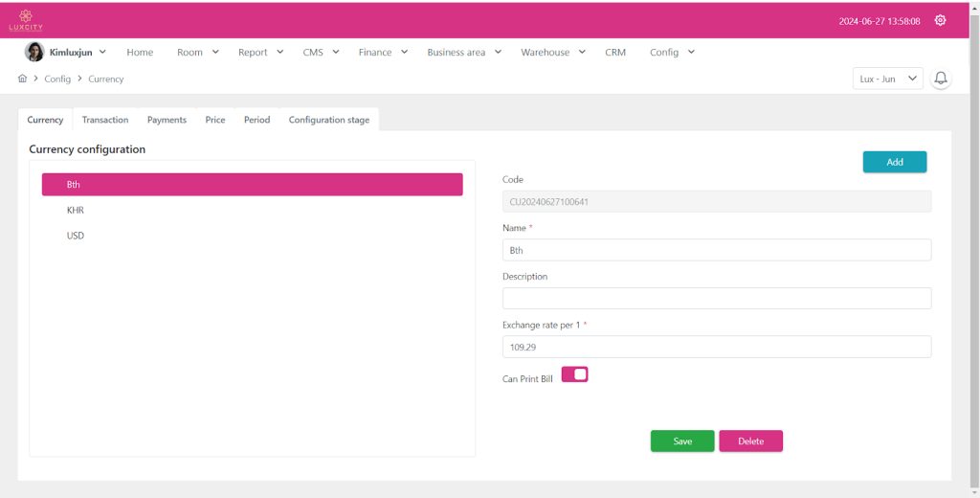Delete the selected Bth currency

750,441
